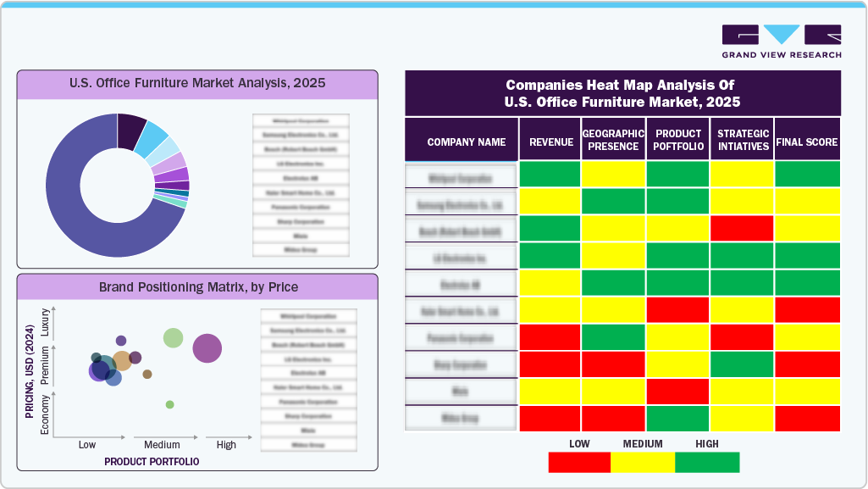Click the Brand Positioning Matrix, by Price title
This screenshot has height=489, width=868.
point(198,287)
